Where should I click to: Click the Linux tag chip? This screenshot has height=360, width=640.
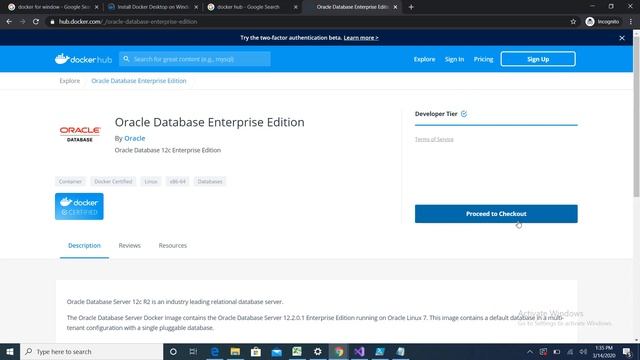tap(151, 181)
